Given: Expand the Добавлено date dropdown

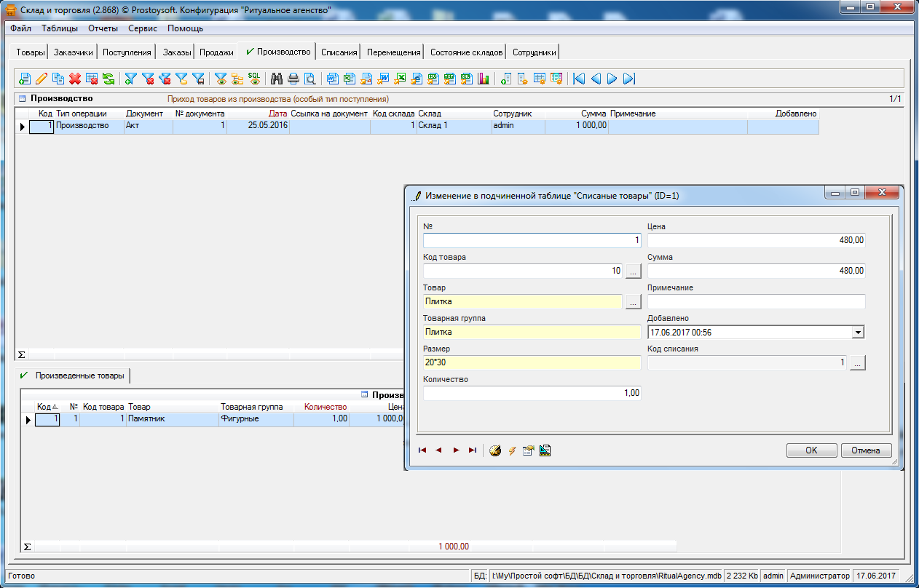Looking at the screenshot, I should 859,333.
